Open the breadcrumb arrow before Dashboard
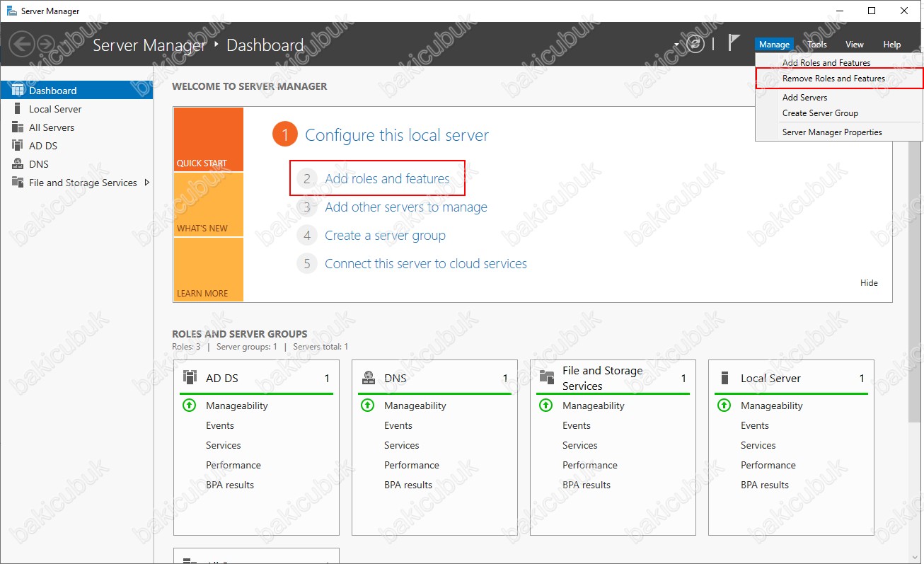Image resolution: width=924 pixels, height=564 pixels. point(216,45)
